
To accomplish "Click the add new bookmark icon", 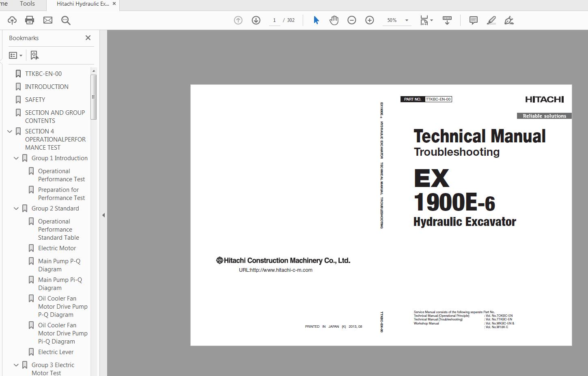I will click(34, 55).
